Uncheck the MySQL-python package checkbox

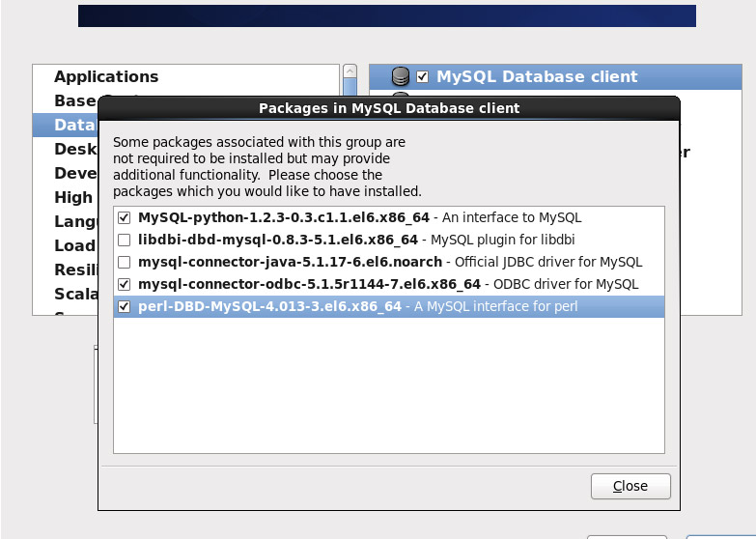[125, 217]
